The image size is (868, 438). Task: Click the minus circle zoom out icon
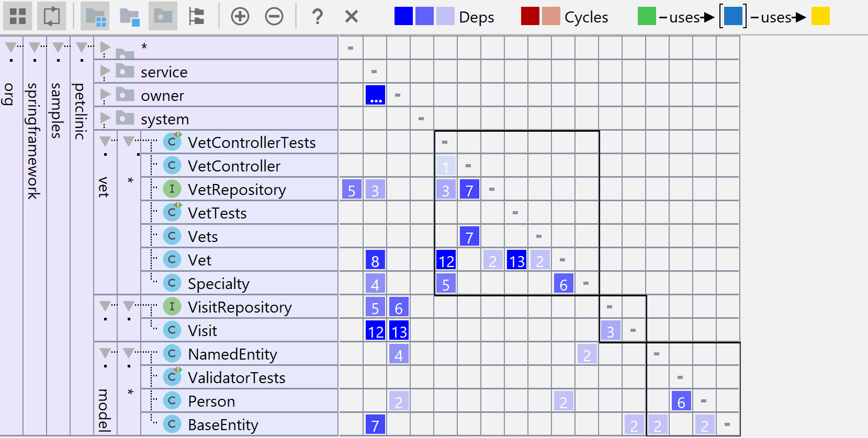274,16
